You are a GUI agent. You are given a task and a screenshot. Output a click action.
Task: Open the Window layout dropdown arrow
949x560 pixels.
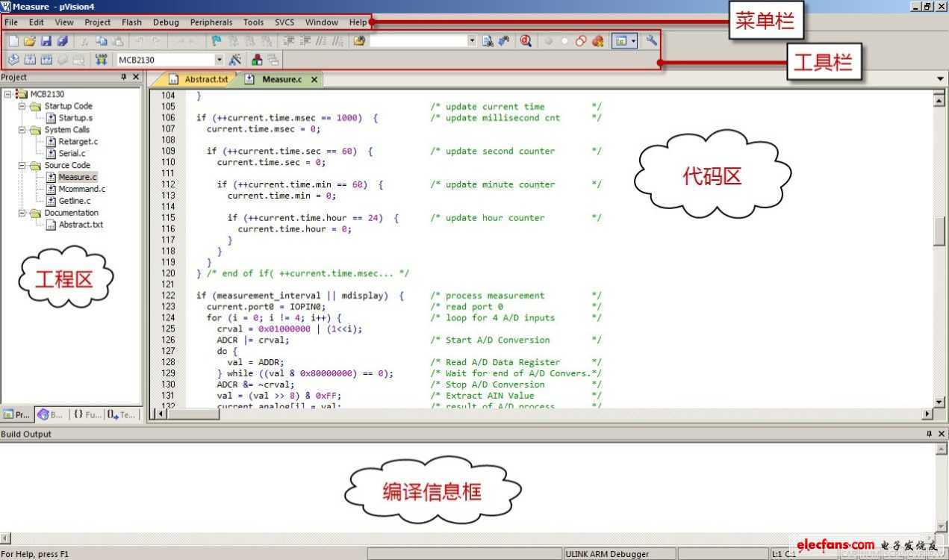coord(634,41)
